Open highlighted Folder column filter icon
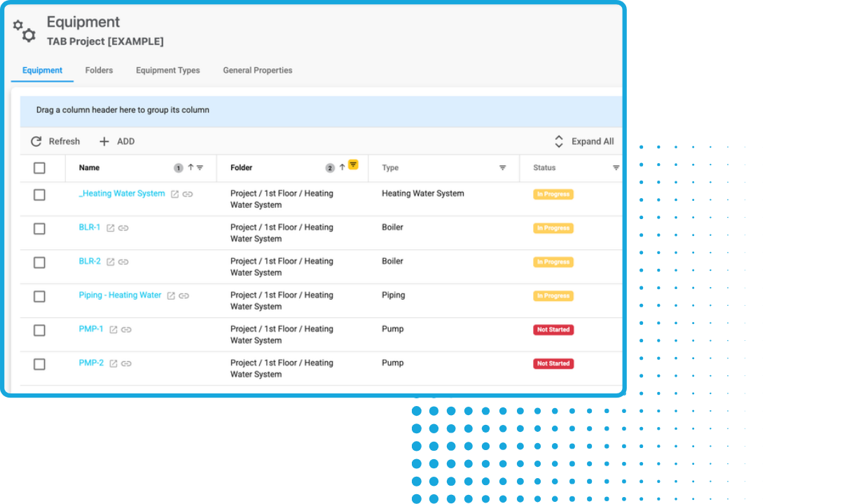The width and height of the screenshot is (844, 504). click(x=353, y=164)
